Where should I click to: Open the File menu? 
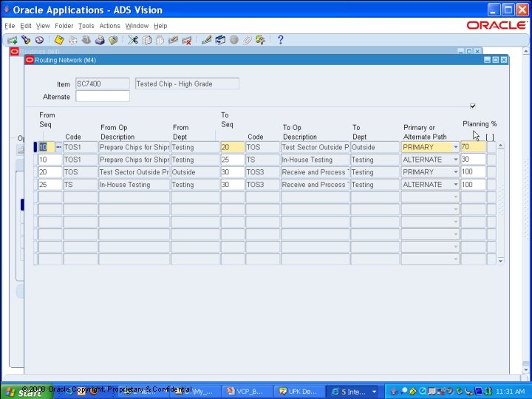click(x=10, y=26)
